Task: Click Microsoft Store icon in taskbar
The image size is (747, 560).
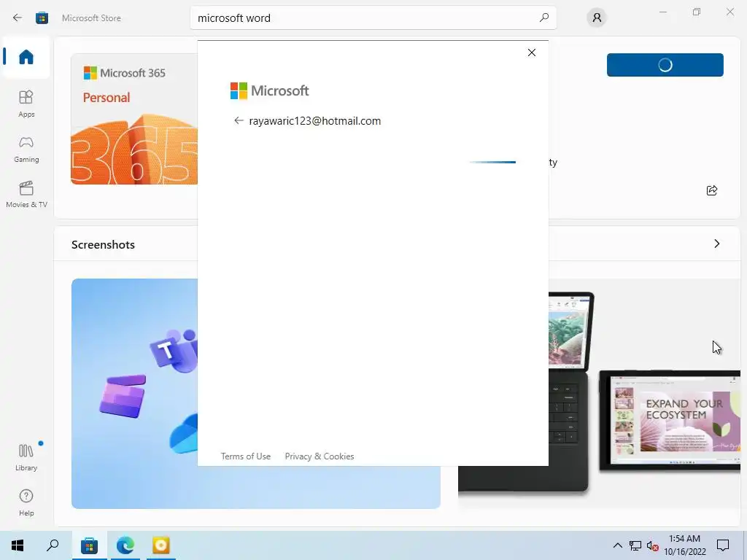Action: pos(89,545)
